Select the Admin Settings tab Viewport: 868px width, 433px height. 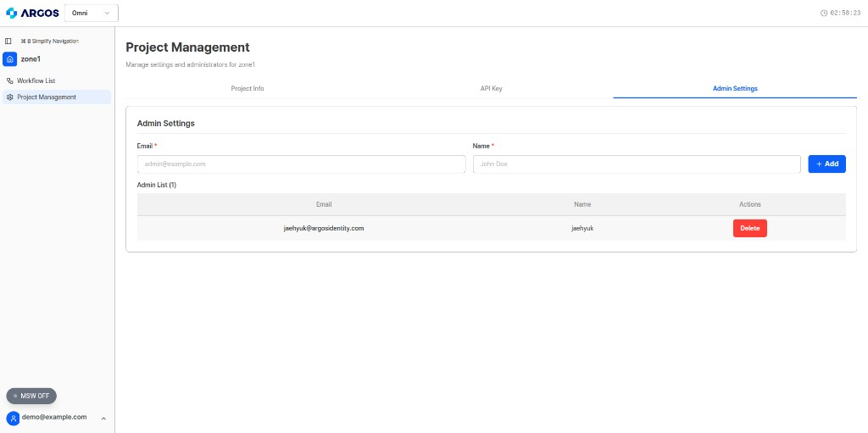735,89
